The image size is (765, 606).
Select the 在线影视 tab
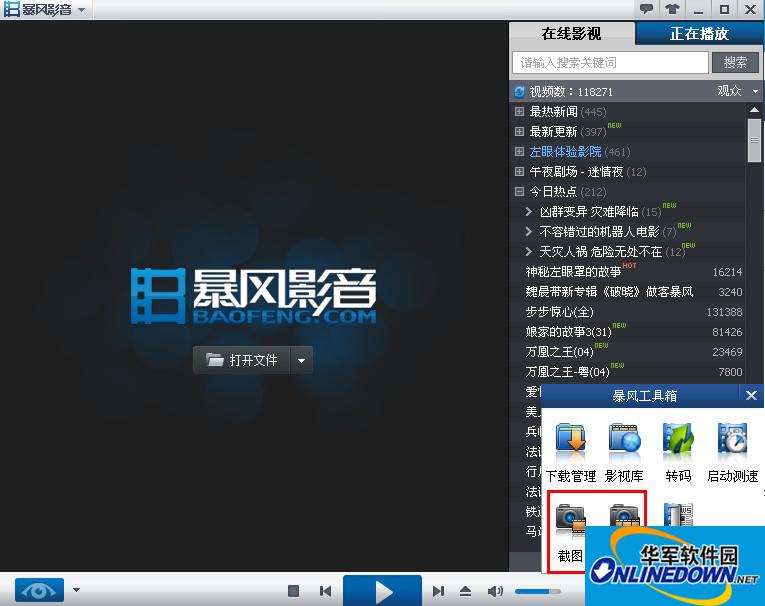click(572, 34)
